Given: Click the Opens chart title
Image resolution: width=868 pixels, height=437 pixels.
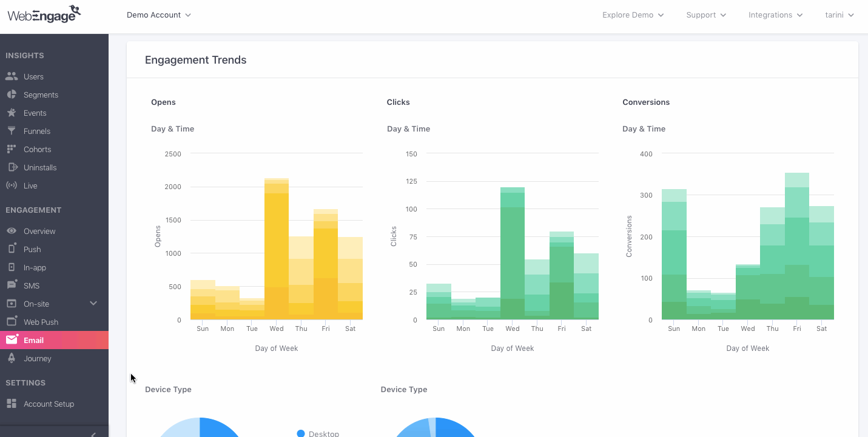Looking at the screenshot, I should [164, 102].
